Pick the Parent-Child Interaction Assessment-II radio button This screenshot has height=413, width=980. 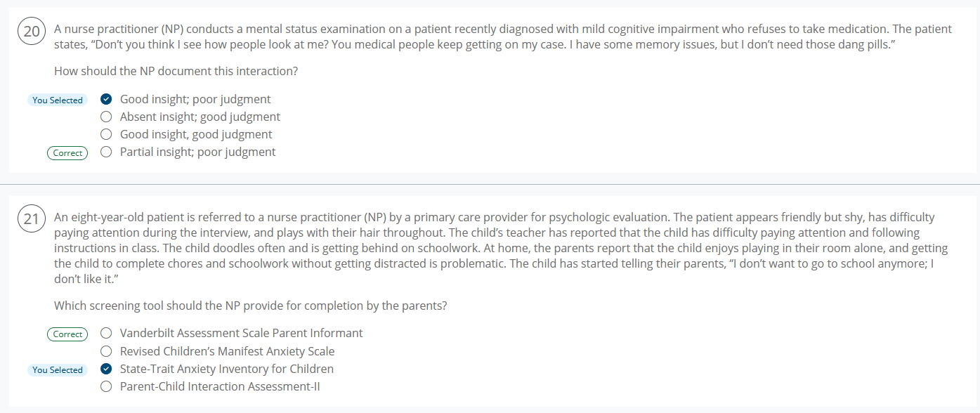106,386
